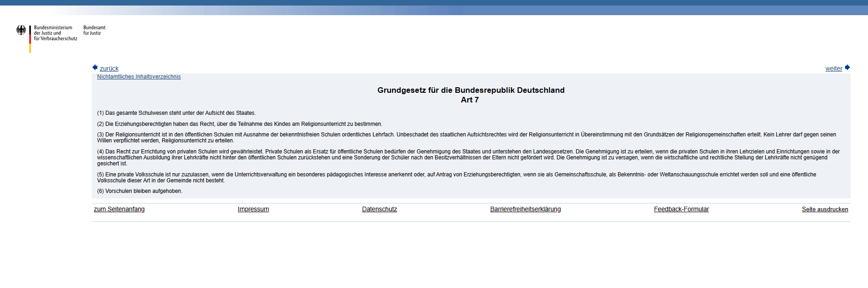
Task: Go back via the zurück link
Action: pos(109,68)
